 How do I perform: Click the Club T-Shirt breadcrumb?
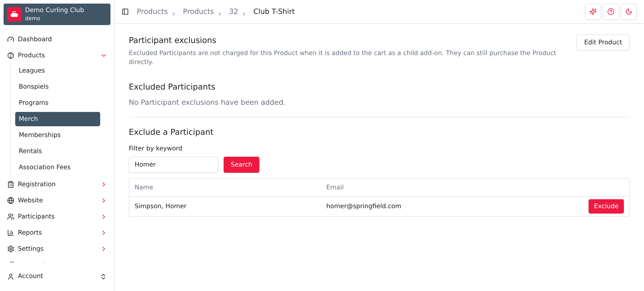coord(274,11)
